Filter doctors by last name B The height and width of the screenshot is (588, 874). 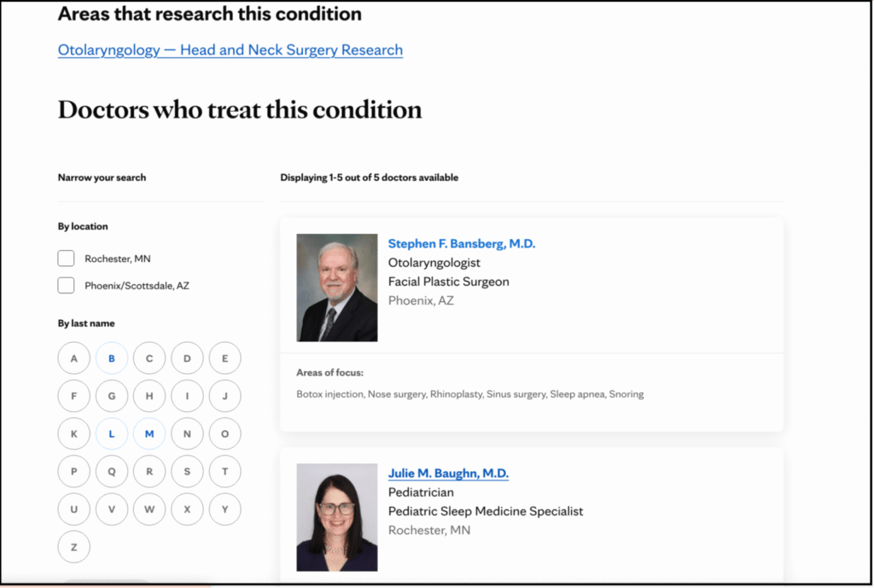[x=112, y=358]
